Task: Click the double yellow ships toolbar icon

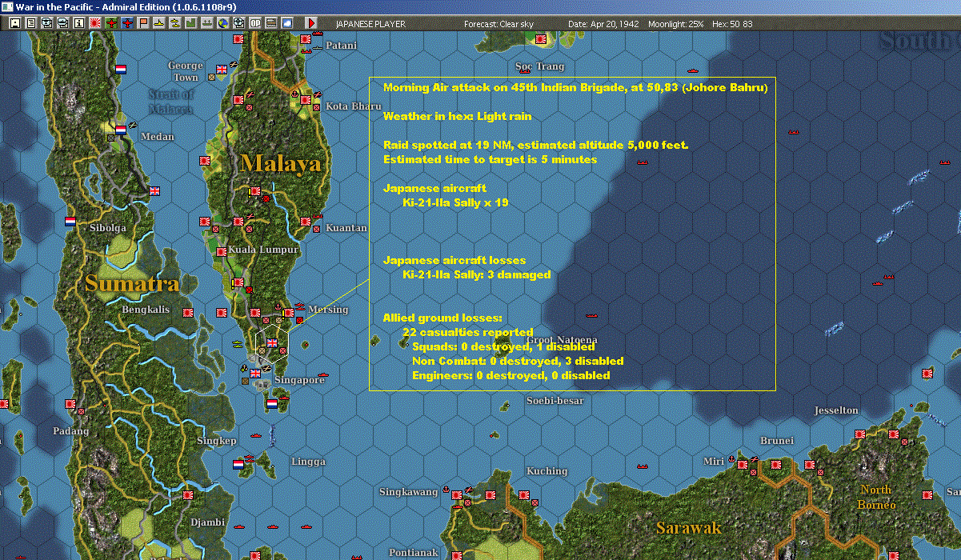Action: tap(175, 24)
